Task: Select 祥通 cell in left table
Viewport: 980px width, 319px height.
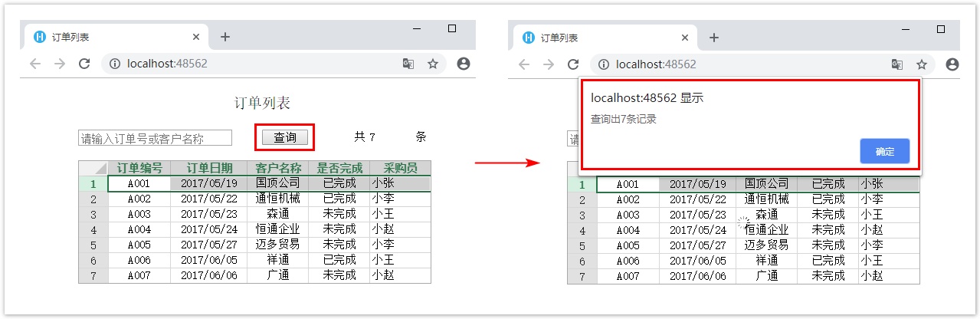Action: [x=278, y=260]
